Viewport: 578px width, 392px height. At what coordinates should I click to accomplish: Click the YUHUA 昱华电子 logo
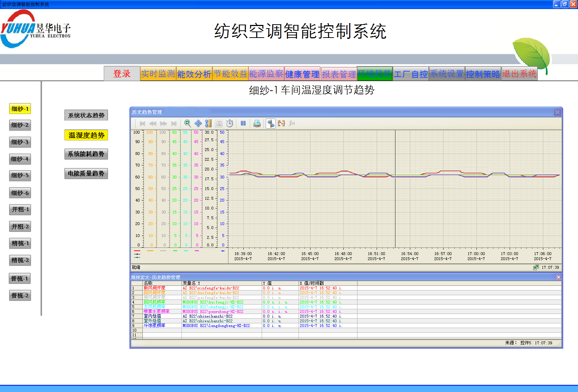click(x=35, y=30)
